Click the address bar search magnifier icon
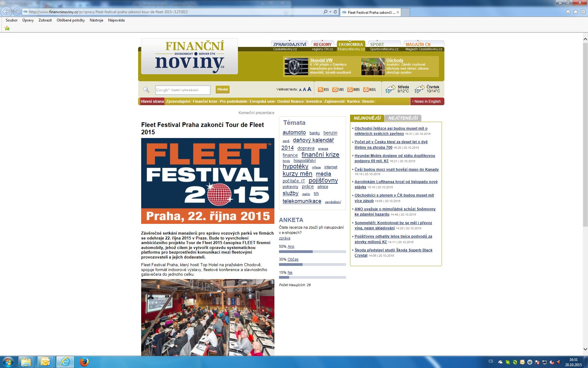 325,12
